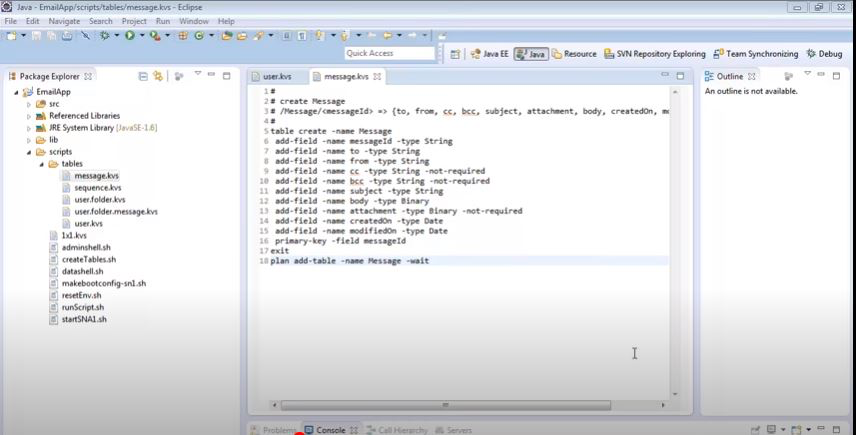Click the New Java Package icon
The height and width of the screenshot is (435, 856).
click(x=183, y=35)
